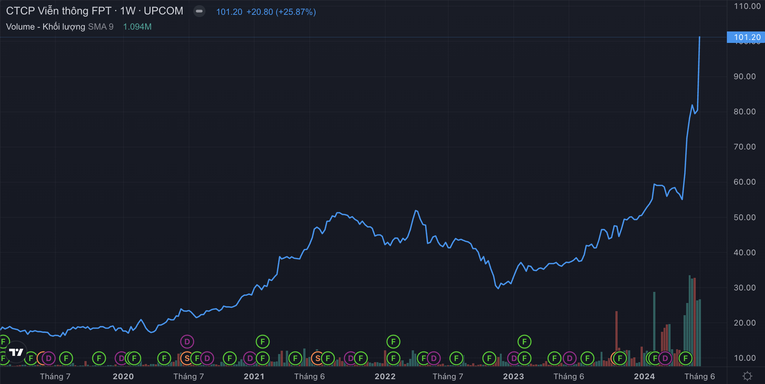
Task: Click the 2021 year label on time axis
Action: click(254, 376)
